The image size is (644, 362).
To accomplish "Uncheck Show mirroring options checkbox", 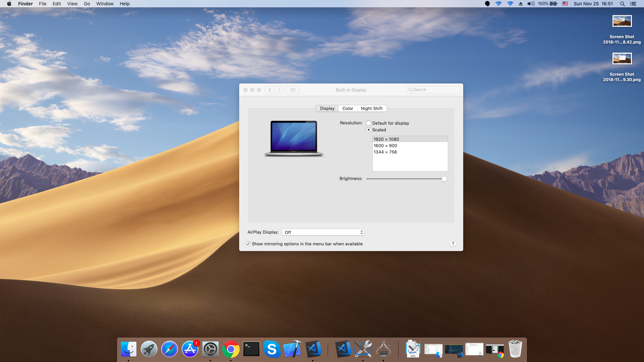I will 248,244.
